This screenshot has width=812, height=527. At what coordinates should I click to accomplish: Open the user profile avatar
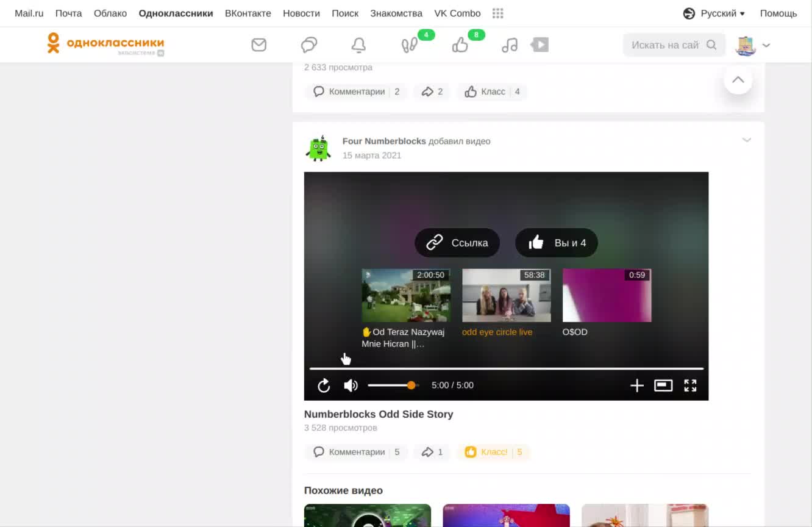746,45
